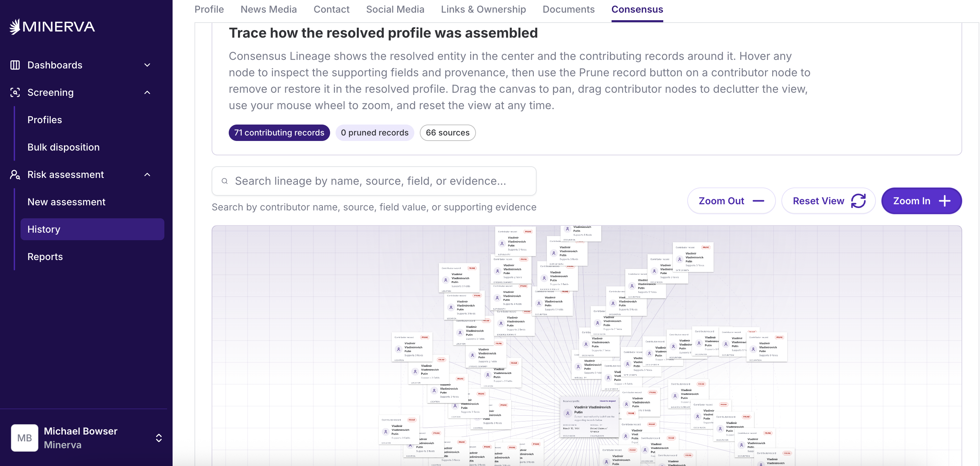Click the search magnifier icon in lineage search
Image resolution: width=980 pixels, height=466 pixels.
point(225,181)
